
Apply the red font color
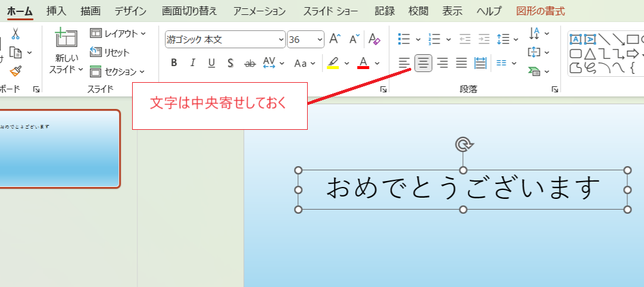click(x=363, y=63)
